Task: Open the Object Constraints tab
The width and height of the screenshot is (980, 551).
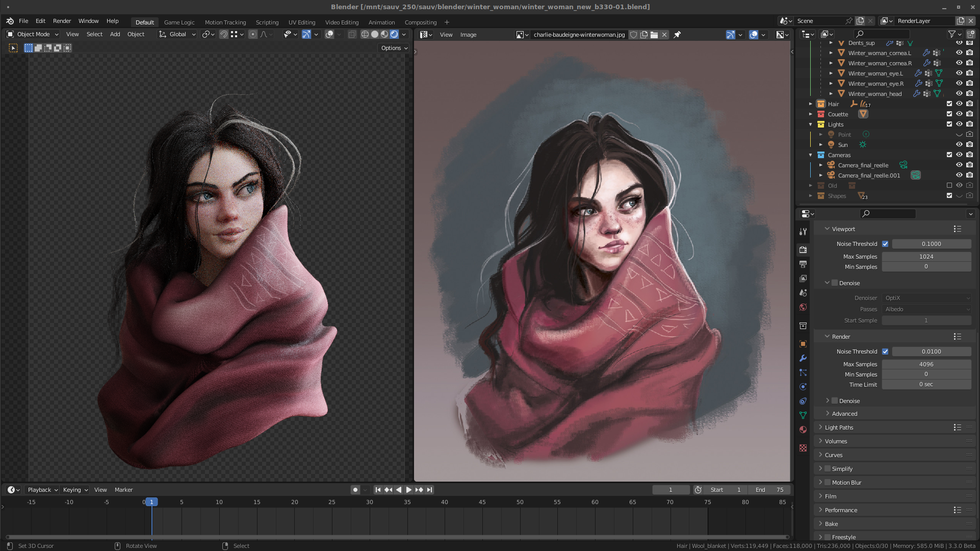Action: 803,401
